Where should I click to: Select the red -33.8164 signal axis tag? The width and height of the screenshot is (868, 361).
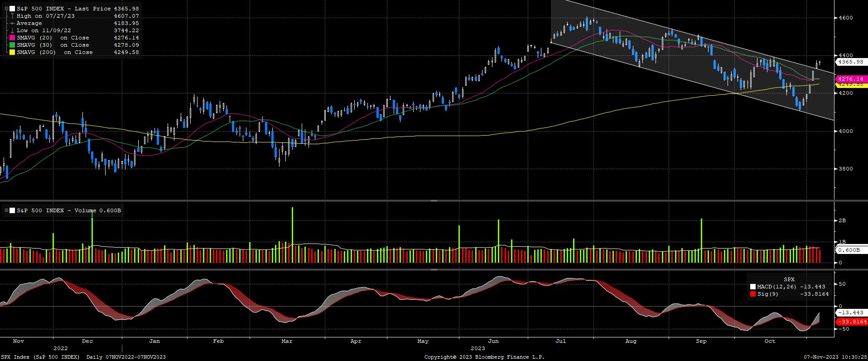[850, 322]
